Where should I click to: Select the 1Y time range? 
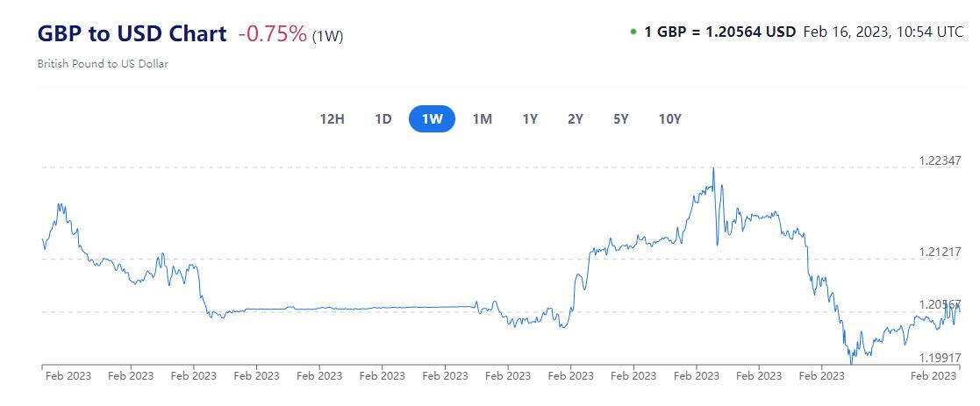[x=530, y=118]
